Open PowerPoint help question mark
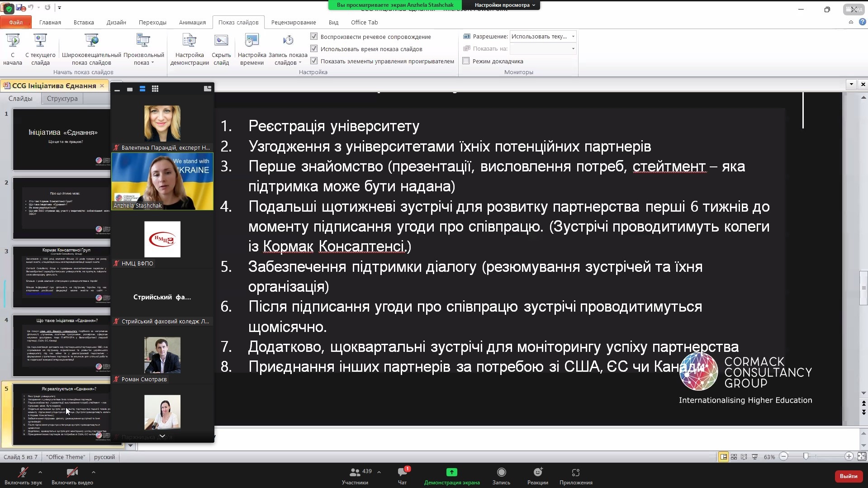 tap(863, 22)
